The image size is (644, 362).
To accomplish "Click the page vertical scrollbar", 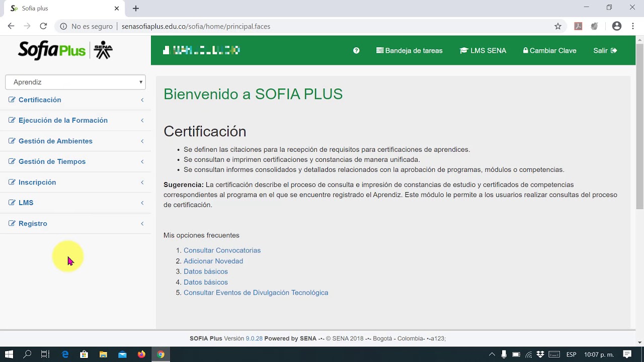I will click(640, 126).
